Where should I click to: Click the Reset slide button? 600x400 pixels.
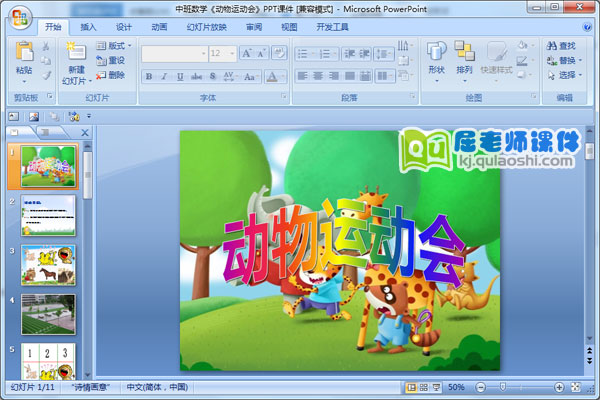click(111, 60)
